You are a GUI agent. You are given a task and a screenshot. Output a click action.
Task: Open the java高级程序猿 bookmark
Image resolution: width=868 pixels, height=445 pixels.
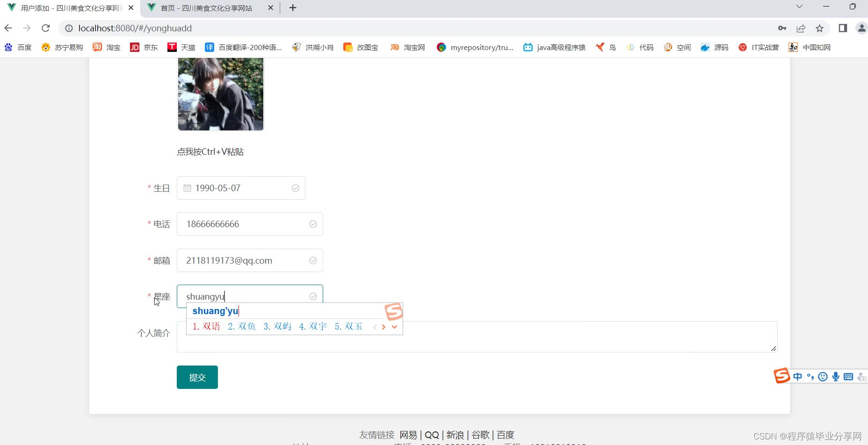click(x=554, y=47)
